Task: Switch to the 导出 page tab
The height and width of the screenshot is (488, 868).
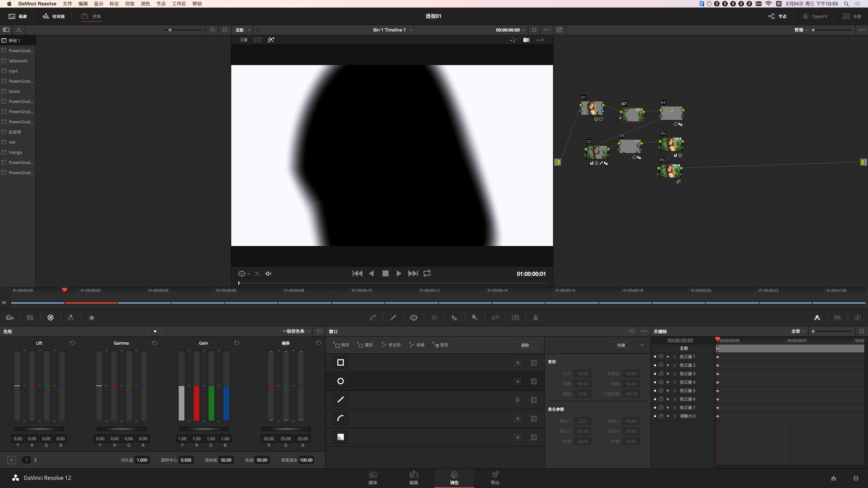Action: 495,478
